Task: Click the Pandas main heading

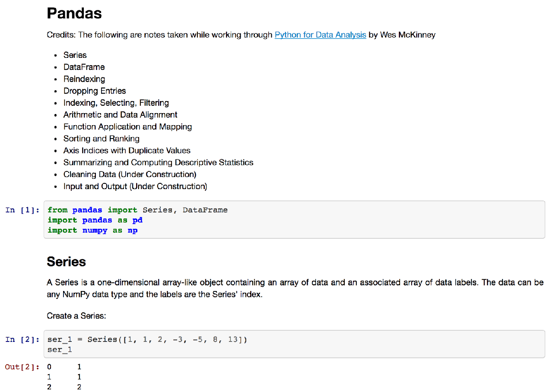Action: (74, 13)
